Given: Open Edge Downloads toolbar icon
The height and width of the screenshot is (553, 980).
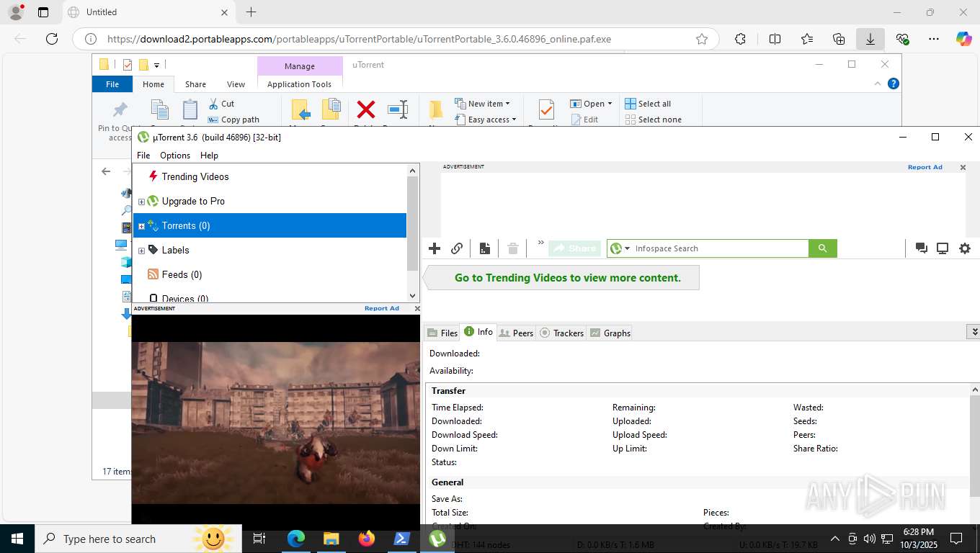Looking at the screenshot, I should point(870,39).
